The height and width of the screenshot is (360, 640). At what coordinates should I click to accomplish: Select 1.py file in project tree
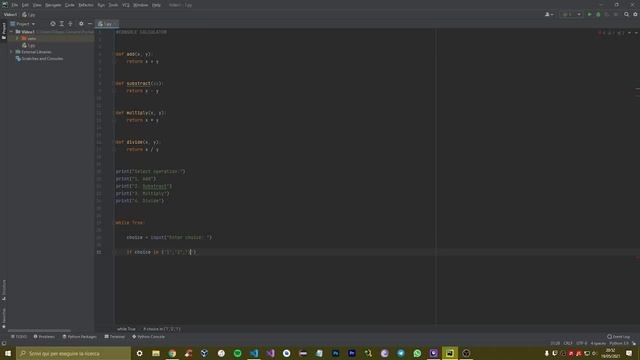[29, 45]
